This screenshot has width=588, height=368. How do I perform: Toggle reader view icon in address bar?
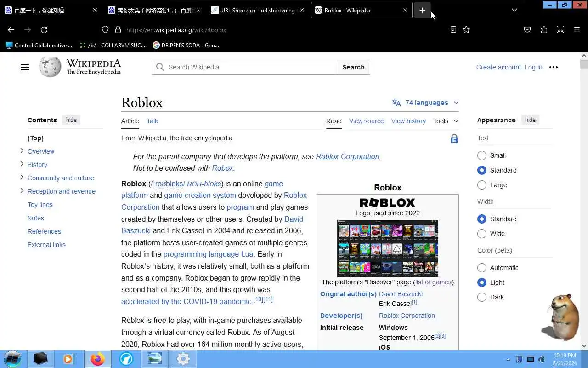(x=453, y=29)
